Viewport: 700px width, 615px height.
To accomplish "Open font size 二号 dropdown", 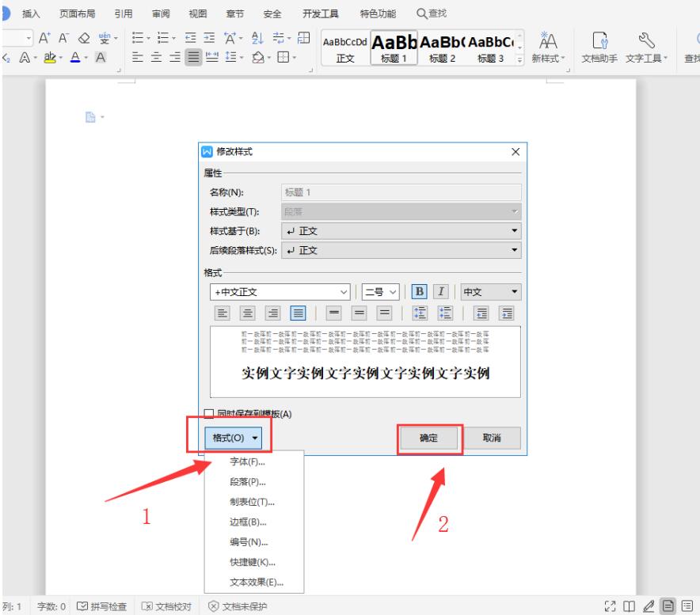I will 386,291.
